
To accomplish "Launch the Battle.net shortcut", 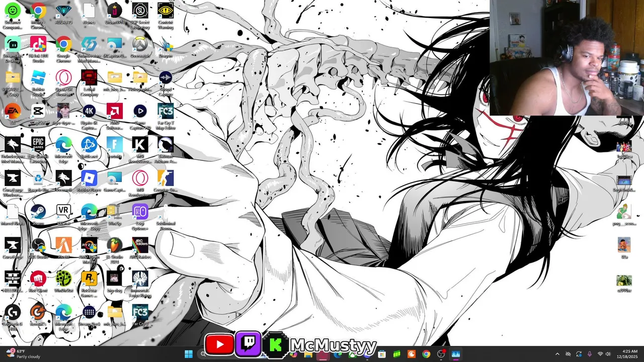I will (89, 148).
